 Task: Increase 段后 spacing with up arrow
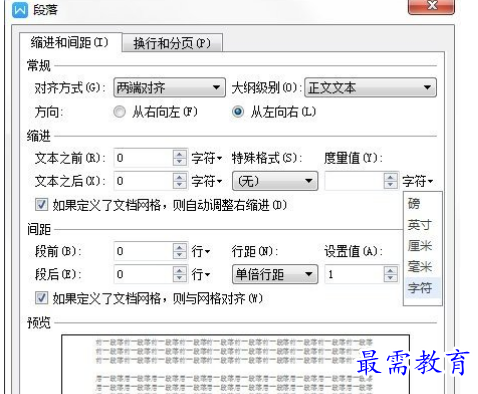tap(180, 271)
